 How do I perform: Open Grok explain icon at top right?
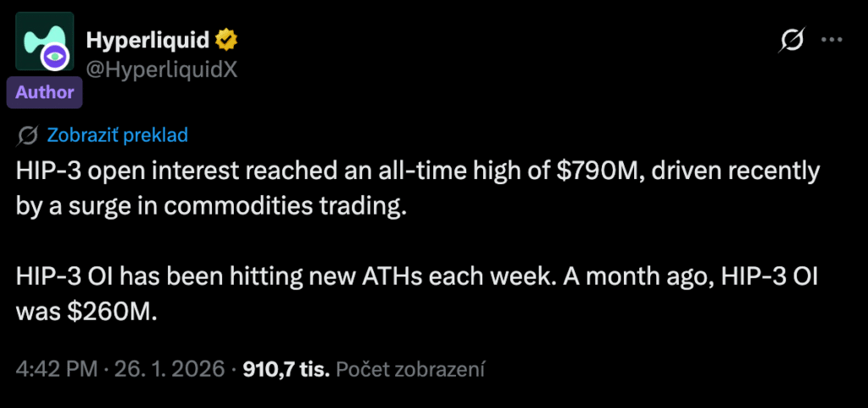click(x=792, y=40)
